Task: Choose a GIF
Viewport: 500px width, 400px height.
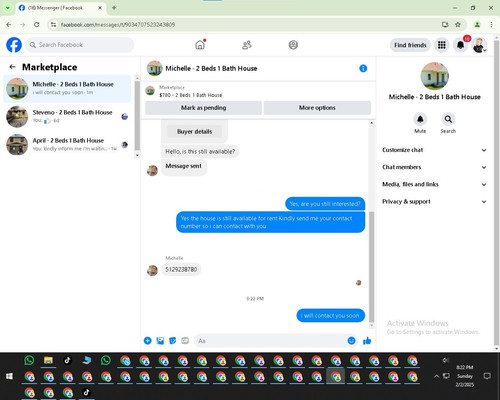Action: click(x=185, y=341)
